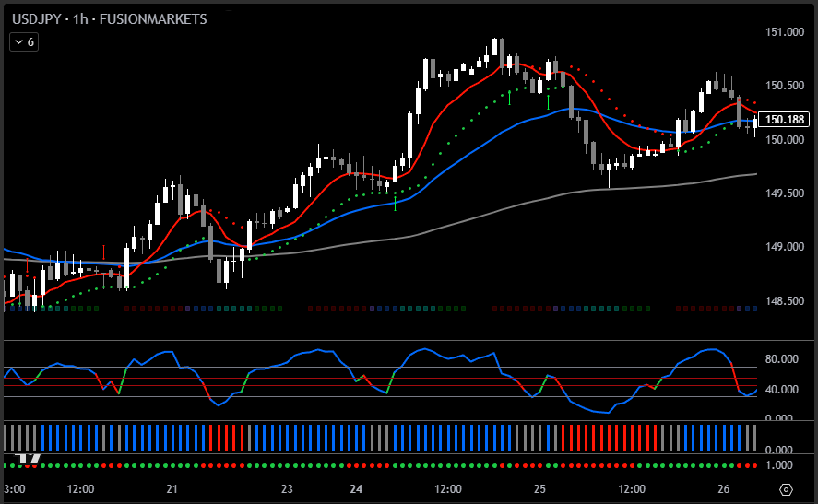818x504 pixels.
Task: Select date 23 on the time axis
Action: 287,489
